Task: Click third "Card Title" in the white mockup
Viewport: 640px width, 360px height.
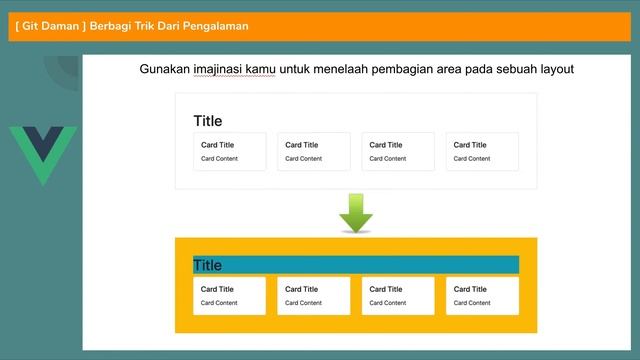Action: coord(386,145)
